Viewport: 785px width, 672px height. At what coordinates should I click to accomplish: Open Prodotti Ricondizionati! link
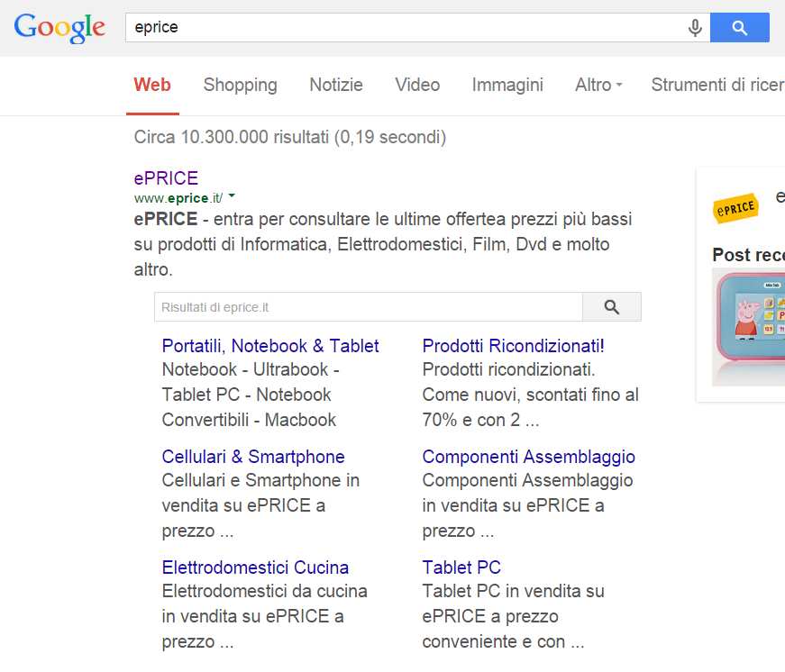[513, 346]
